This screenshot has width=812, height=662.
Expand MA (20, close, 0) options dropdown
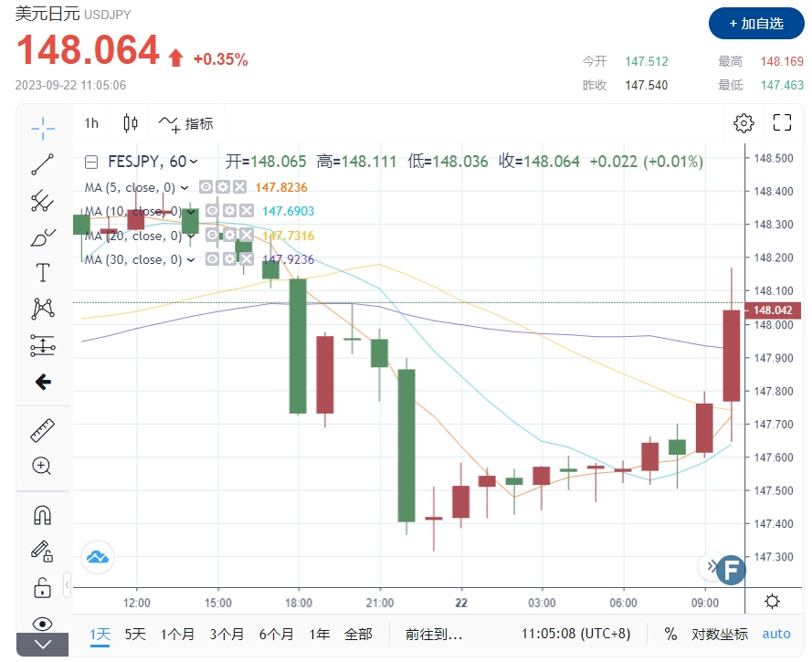tap(190, 235)
